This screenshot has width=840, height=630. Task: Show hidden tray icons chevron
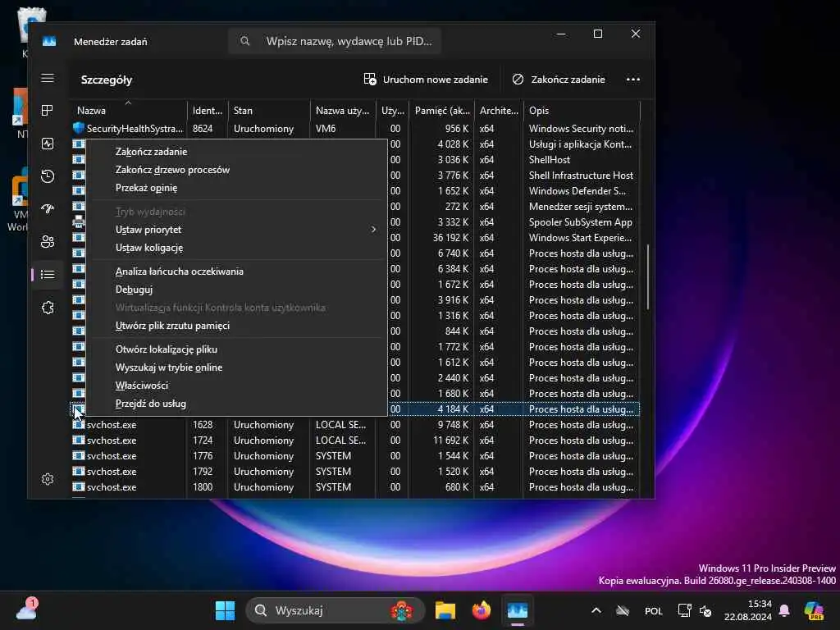coord(596,610)
